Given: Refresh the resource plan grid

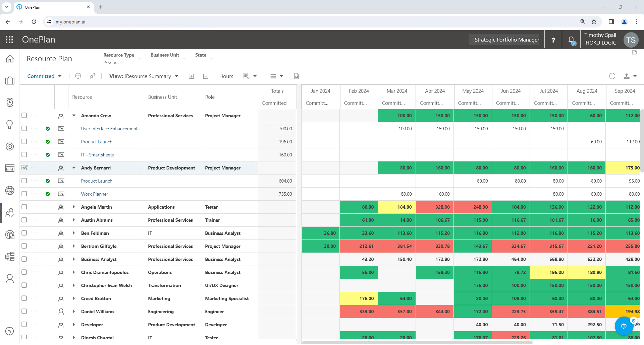Looking at the screenshot, I should (612, 76).
